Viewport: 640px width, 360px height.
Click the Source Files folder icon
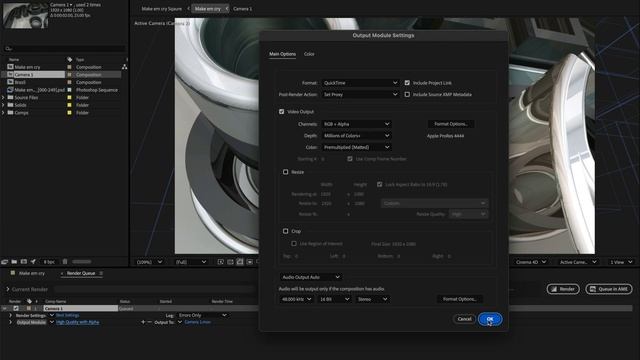point(11,98)
